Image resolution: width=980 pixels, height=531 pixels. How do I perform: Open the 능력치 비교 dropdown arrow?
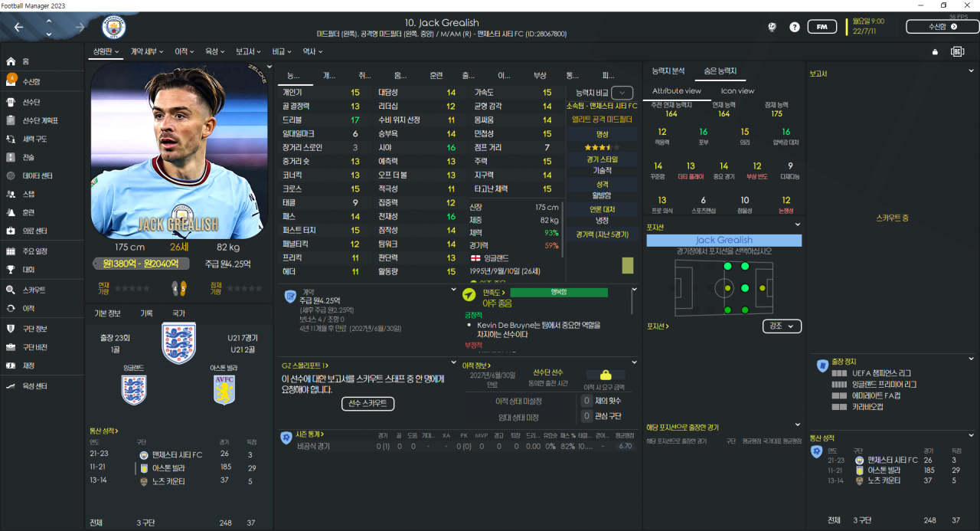(621, 92)
